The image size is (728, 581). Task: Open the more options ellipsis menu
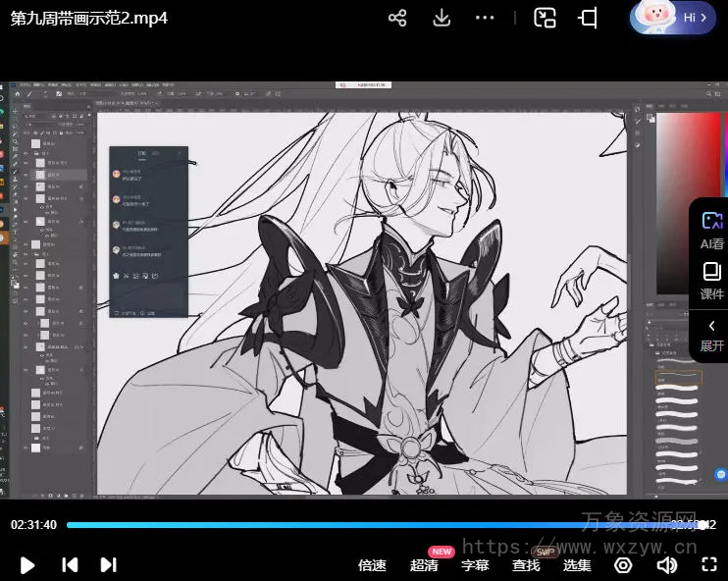click(x=485, y=18)
